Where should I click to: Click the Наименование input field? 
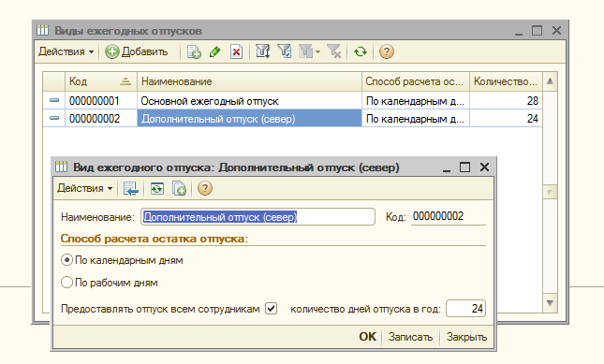coord(258,217)
